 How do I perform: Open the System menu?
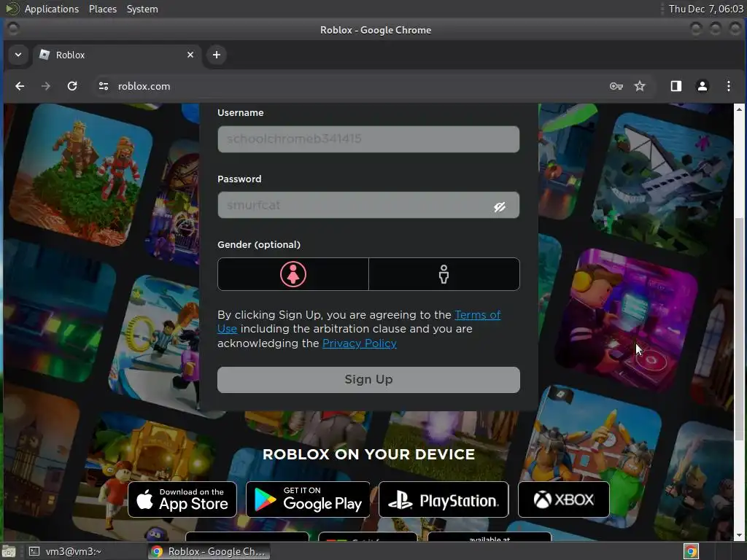pos(142,9)
